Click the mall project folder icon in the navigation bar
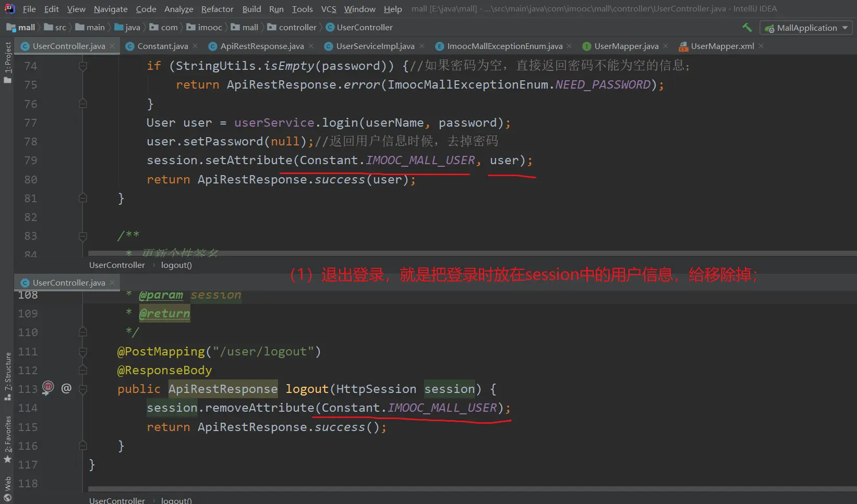857x504 pixels. pyautogui.click(x=11, y=28)
